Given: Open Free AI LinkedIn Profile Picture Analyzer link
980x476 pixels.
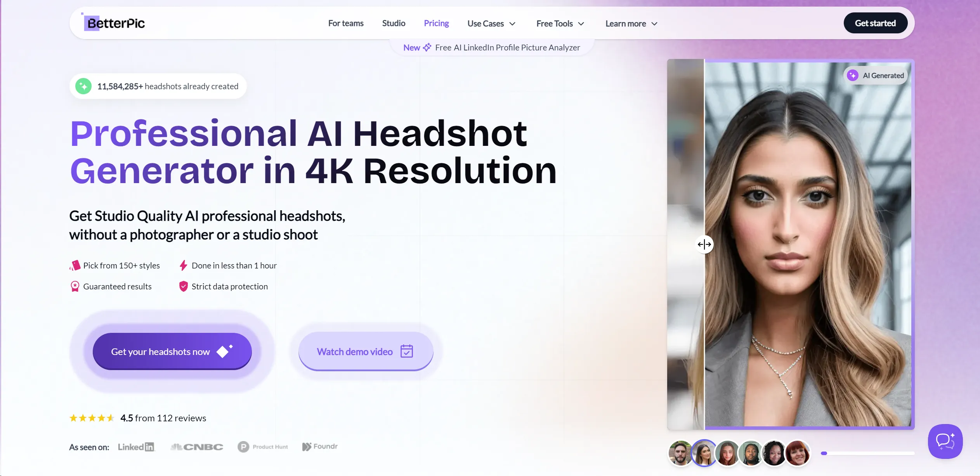Looking at the screenshot, I should tap(507, 48).
